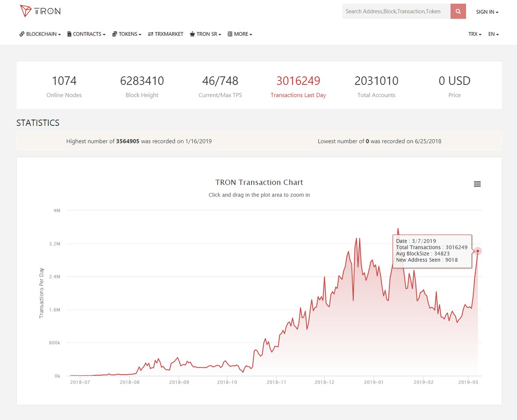Open the chart hamburger context menu
This screenshot has height=420, width=517.
477,184
